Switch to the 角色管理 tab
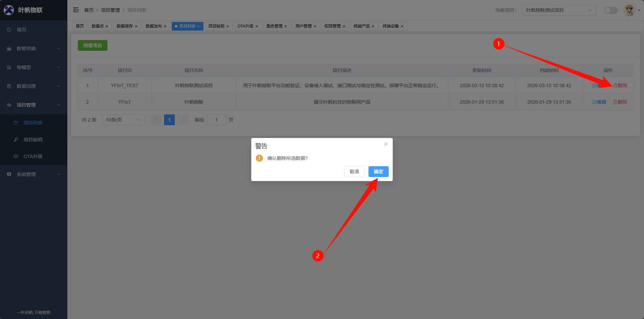The width and height of the screenshot is (644, 319). pyautogui.click(x=274, y=26)
